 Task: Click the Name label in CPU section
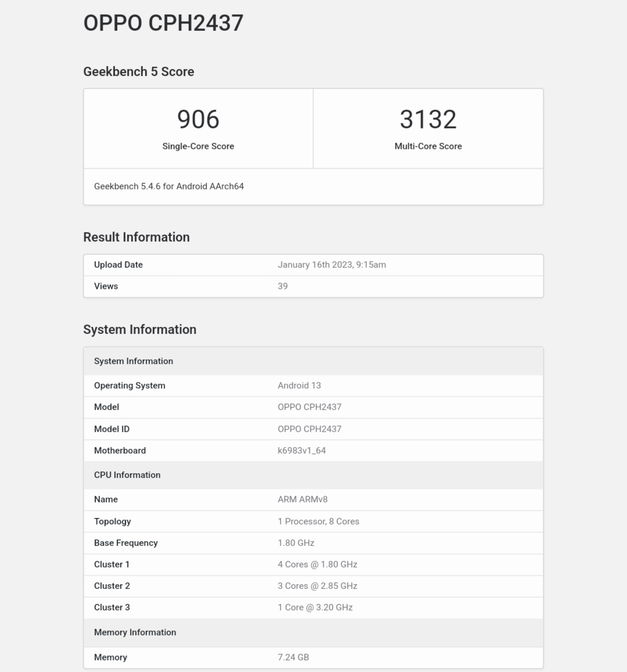[x=106, y=499]
